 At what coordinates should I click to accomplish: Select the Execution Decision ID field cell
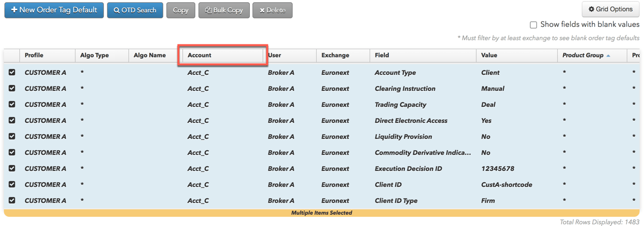(423, 168)
